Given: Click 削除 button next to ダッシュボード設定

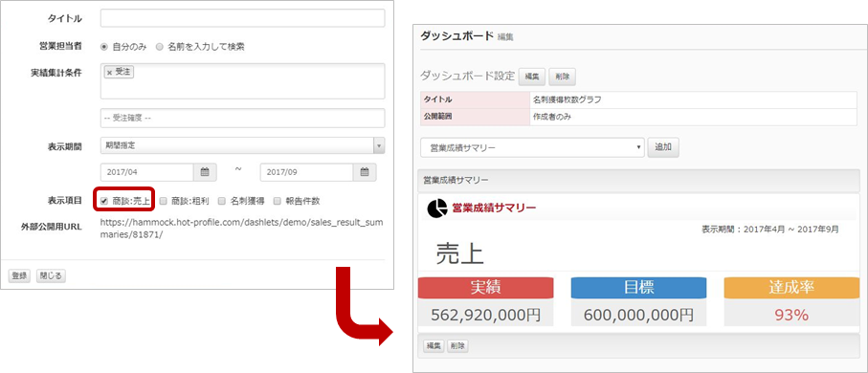Looking at the screenshot, I should 563,77.
